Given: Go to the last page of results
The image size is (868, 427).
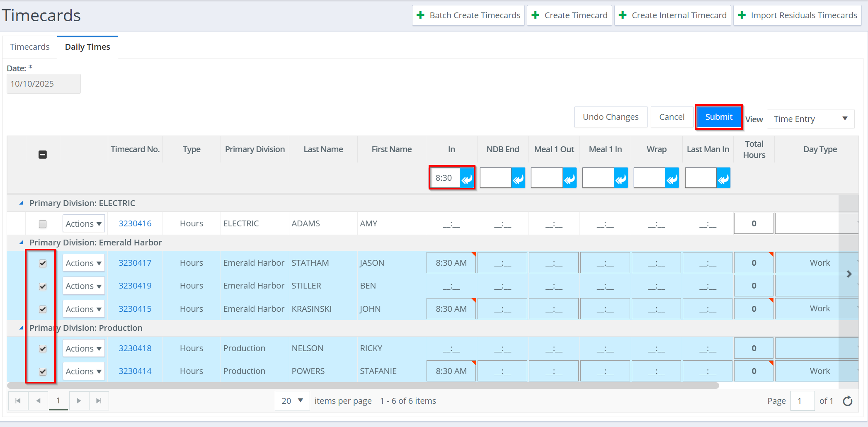Looking at the screenshot, I should [x=99, y=401].
